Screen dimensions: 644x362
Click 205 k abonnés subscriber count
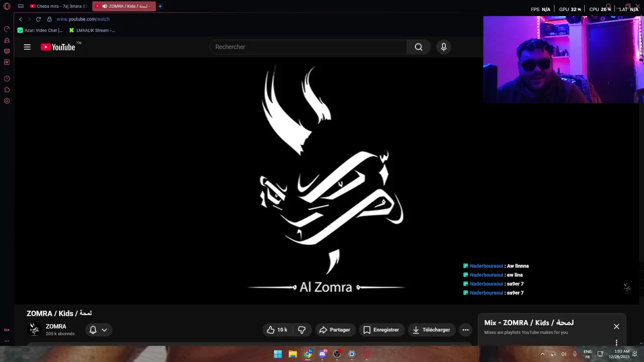60,334
